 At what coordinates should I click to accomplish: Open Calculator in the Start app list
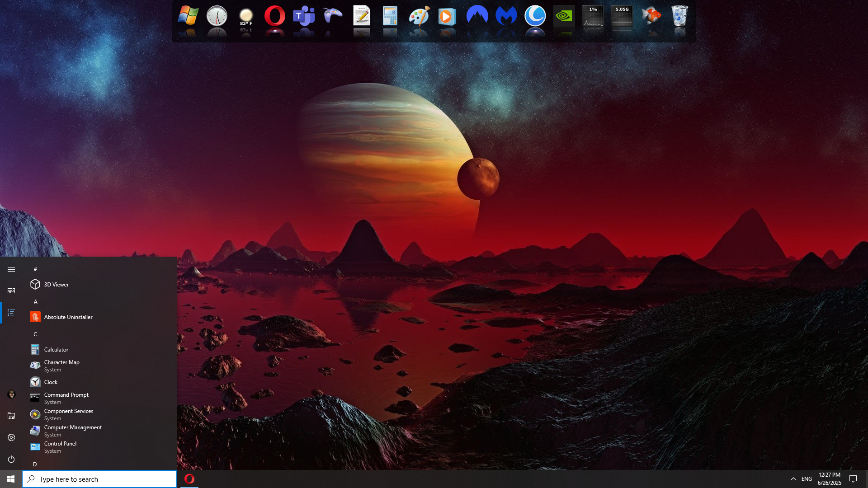pos(99,349)
